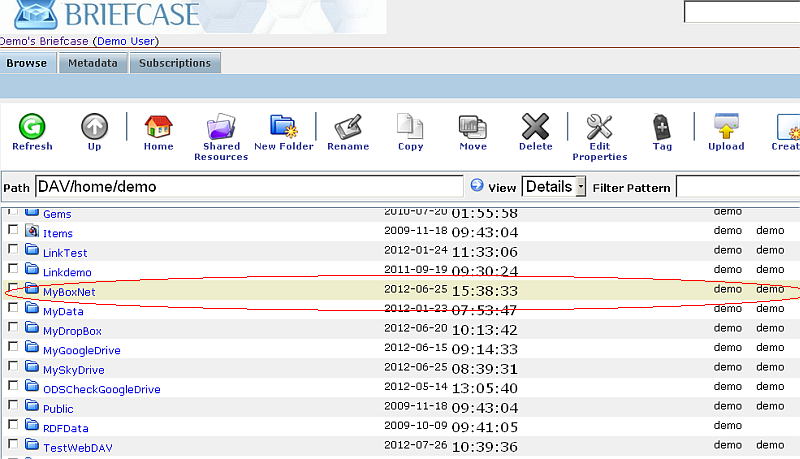Create a New Folder
The height and width of the screenshot is (459, 800).
pos(284,127)
